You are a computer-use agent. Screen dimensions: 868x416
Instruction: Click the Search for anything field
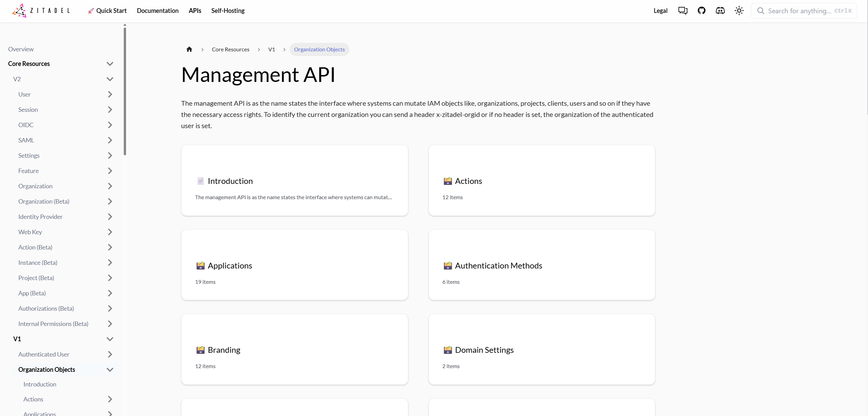coord(804,11)
